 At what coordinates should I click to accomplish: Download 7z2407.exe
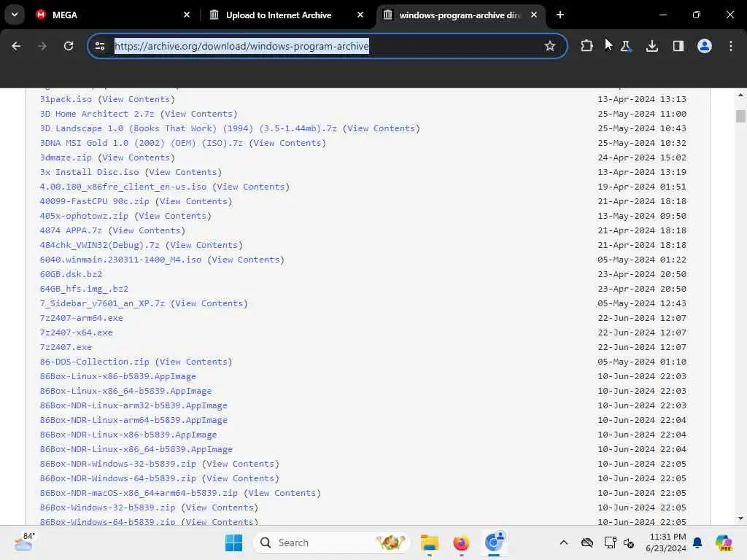pos(66,347)
